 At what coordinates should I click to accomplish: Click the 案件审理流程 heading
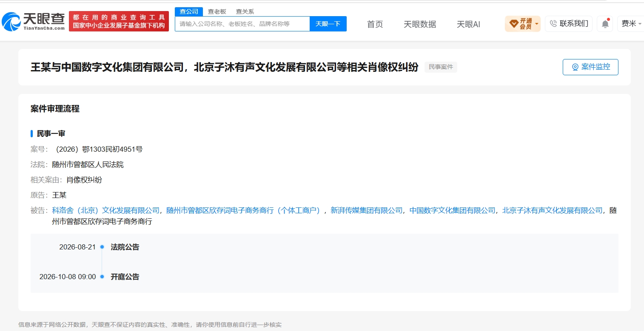55,109
